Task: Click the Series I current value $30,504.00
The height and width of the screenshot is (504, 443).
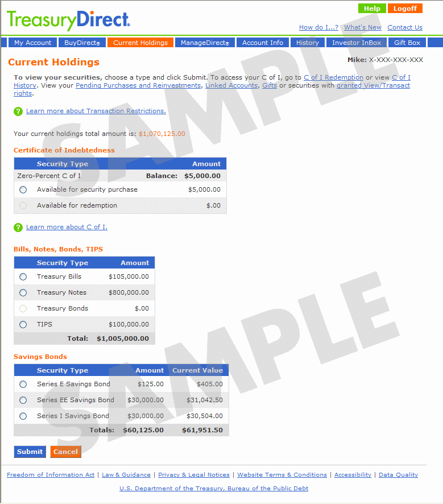Action: pyautogui.click(x=205, y=416)
